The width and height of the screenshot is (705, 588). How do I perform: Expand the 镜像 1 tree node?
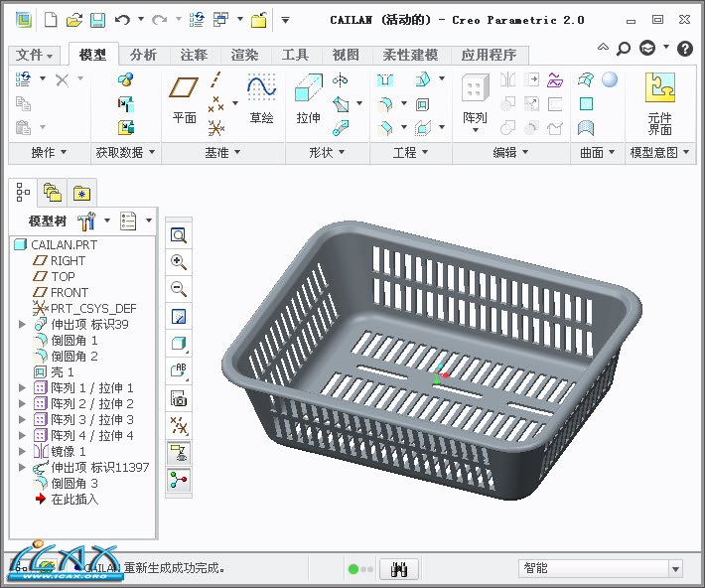(x=23, y=452)
